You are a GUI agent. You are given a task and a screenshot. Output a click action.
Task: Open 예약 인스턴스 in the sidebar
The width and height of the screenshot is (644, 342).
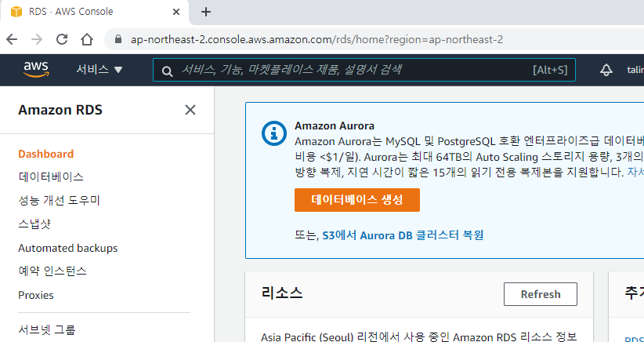pyautogui.click(x=52, y=271)
